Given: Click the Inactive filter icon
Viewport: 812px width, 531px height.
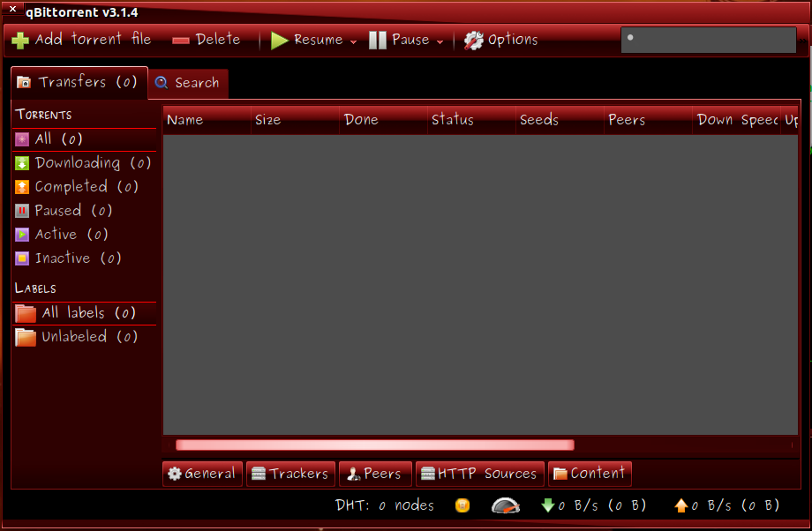Looking at the screenshot, I should click(x=22, y=258).
